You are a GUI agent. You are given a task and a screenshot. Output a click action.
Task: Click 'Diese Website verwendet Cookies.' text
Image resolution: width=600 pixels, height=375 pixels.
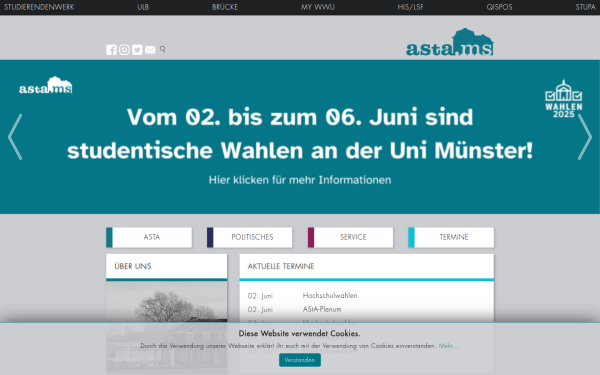300,334
